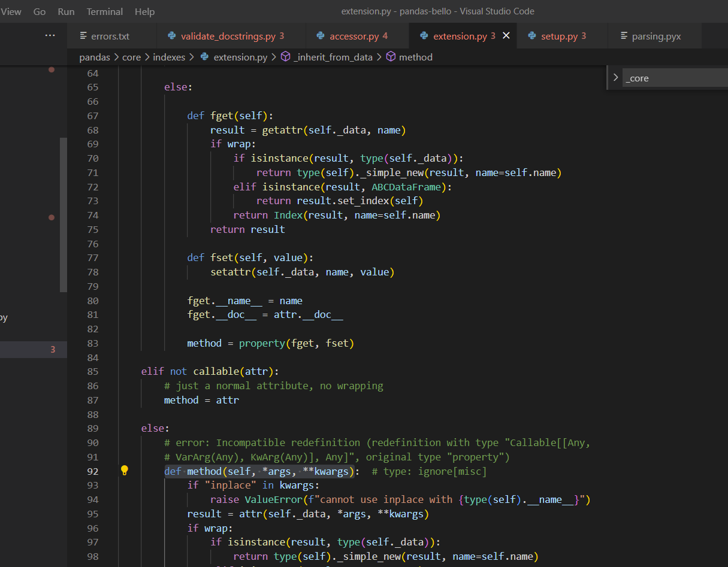Switch to the setup.py tab
This screenshot has width=728, height=567.
[563, 36]
